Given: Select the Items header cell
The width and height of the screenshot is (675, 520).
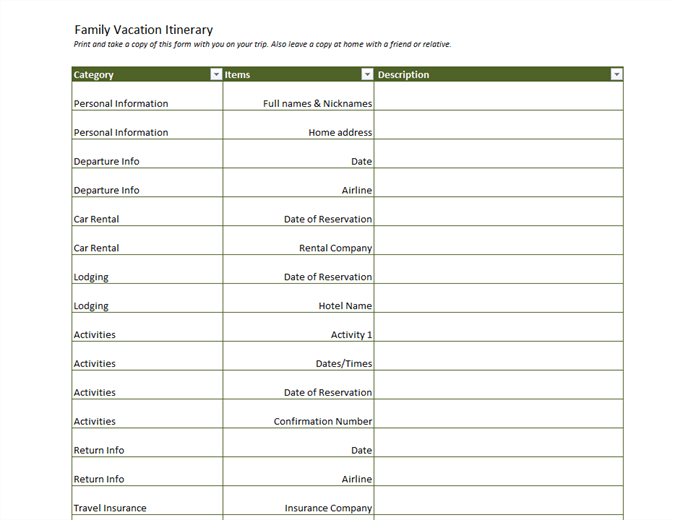Looking at the screenshot, I should (298, 74).
